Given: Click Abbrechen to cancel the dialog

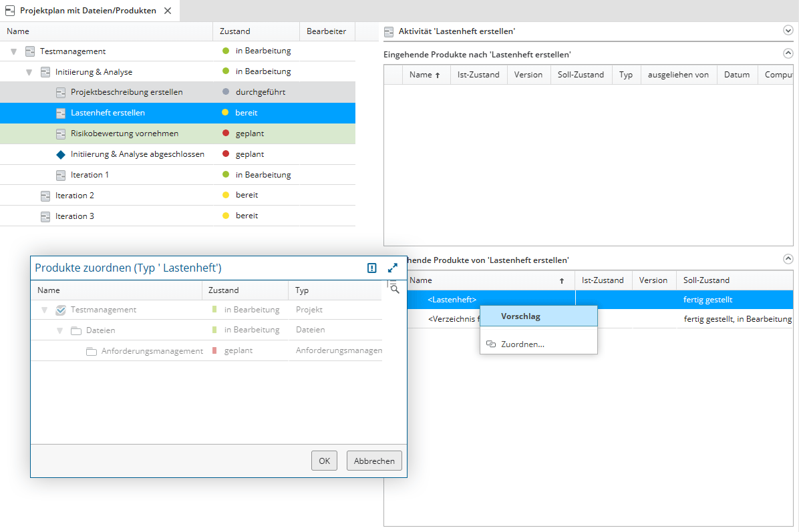Looking at the screenshot, I should coord(374,461).
